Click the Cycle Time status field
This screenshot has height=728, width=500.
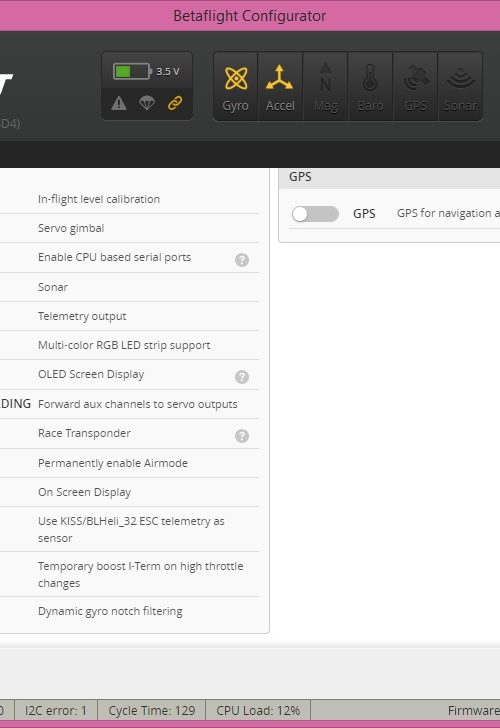[151, 710]
